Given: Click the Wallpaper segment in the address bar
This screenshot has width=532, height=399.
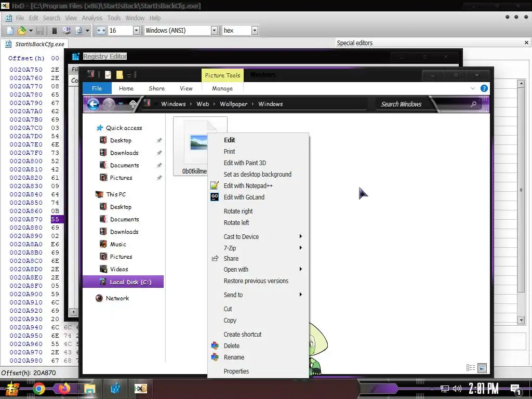Looking at the screenshot, I should [x=233, y=104].
